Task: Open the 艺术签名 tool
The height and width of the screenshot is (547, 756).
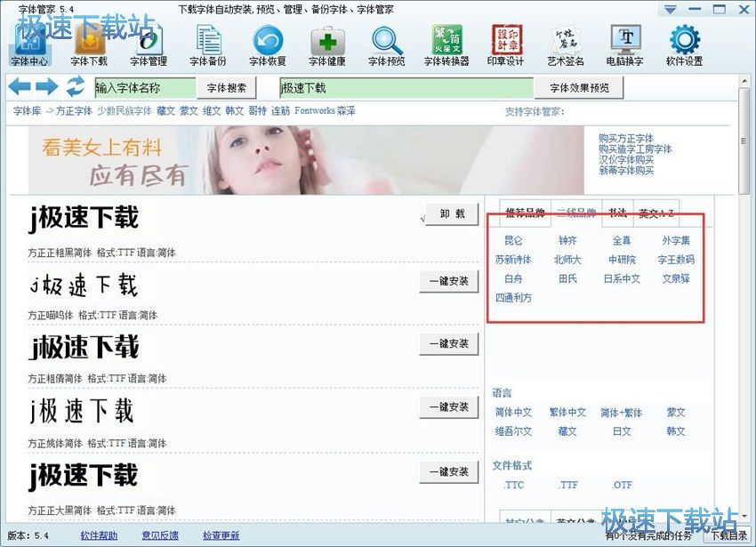Action: pyautogui.click(x=566, y=46)
